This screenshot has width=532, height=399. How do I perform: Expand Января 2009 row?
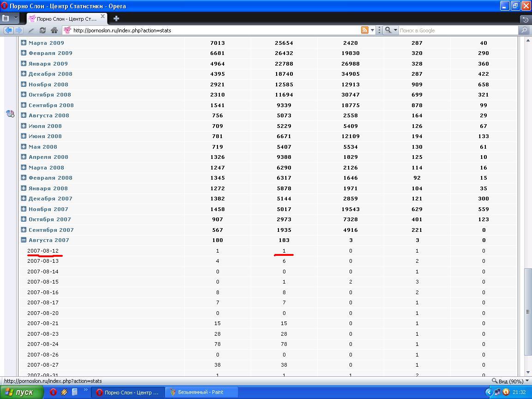click(24, 63)
